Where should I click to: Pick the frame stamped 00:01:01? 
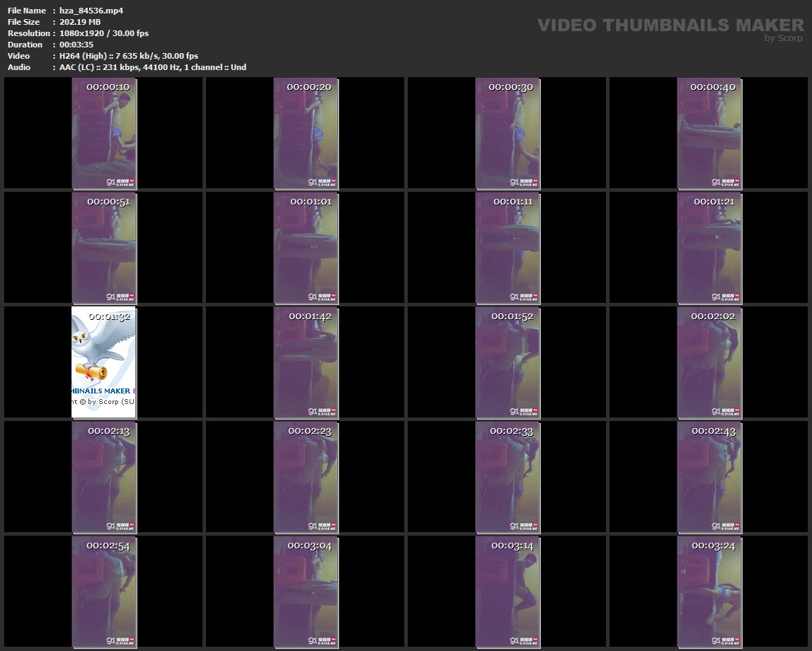(x=306, y=248)
